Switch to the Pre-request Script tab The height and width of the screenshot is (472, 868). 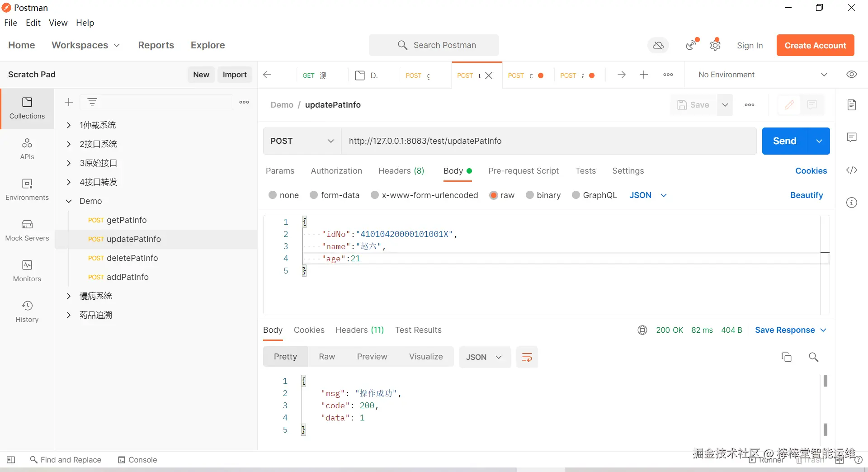524,171
